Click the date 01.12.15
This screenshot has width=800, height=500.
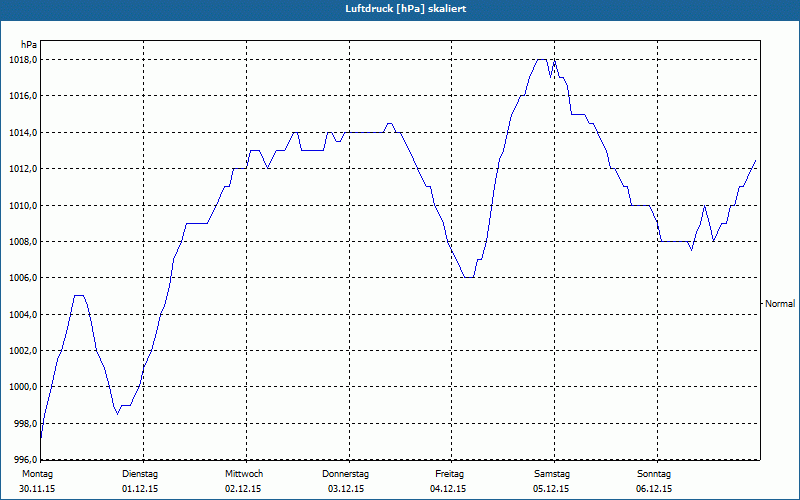click(x=140, y=489)
